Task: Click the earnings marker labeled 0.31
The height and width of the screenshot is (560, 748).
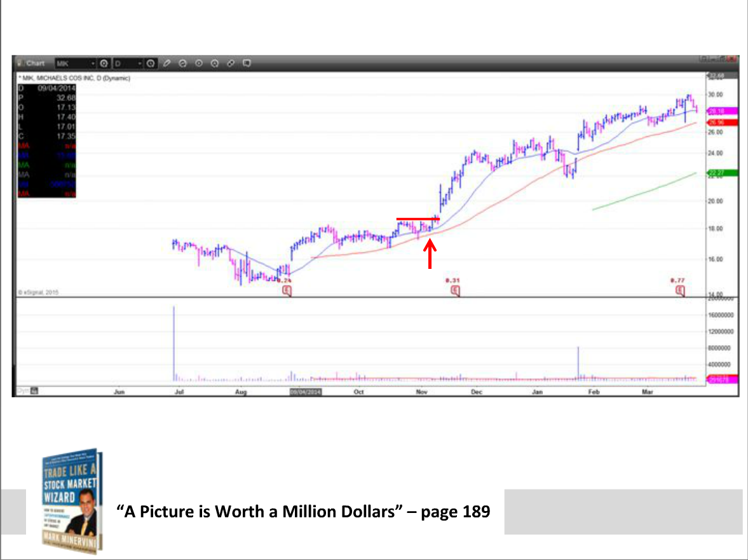Action: coord(455,291)
